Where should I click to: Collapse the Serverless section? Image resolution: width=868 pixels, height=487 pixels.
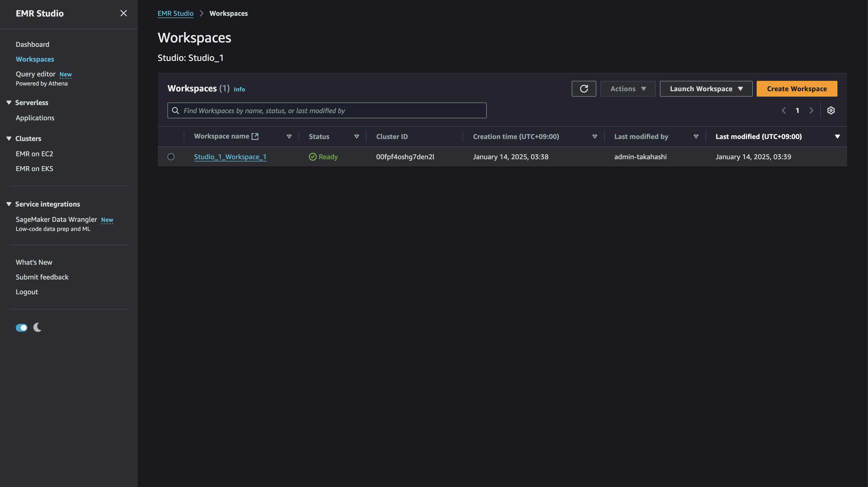click(9, 103)
